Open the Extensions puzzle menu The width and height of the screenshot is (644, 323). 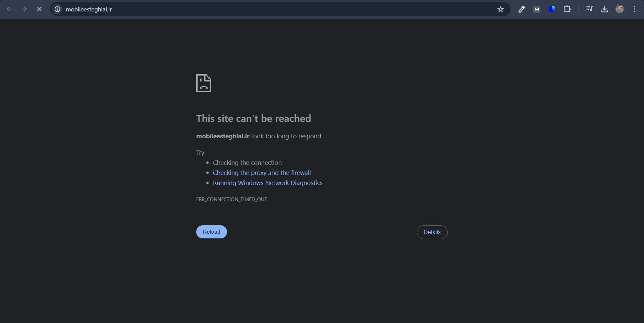pos(567,9)
